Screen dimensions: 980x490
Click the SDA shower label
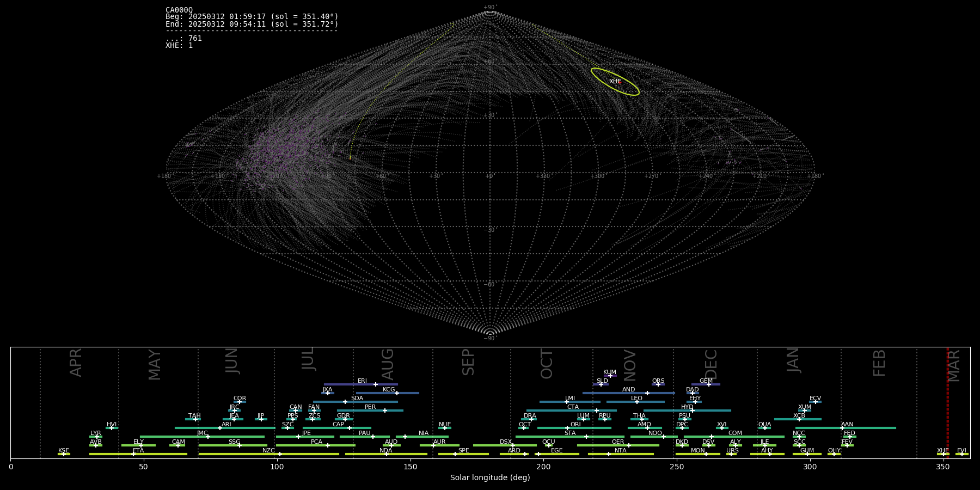(357, 399)
